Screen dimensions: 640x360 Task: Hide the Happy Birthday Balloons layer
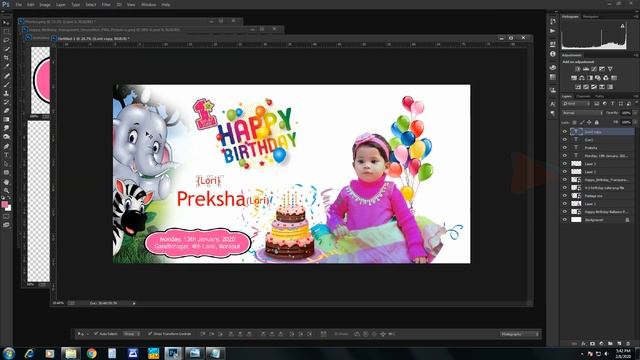[565, 212]
